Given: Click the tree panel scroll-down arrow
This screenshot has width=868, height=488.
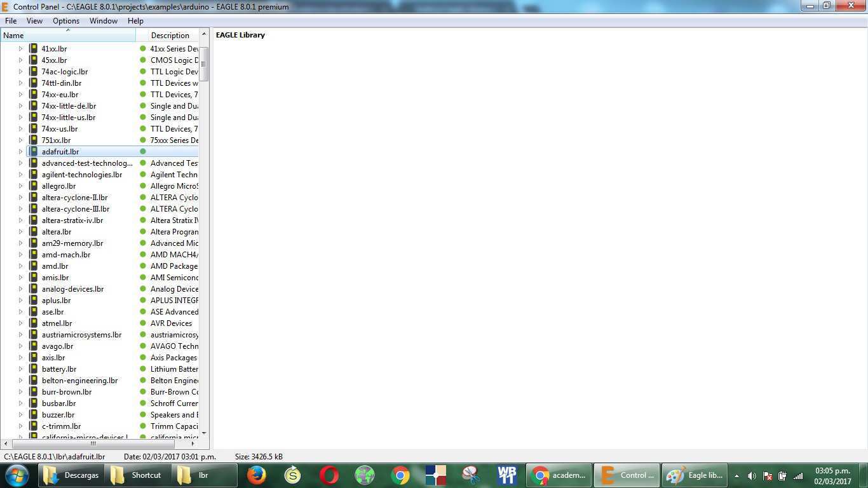Looking at the screenshot, I should (x=204, y=433).
